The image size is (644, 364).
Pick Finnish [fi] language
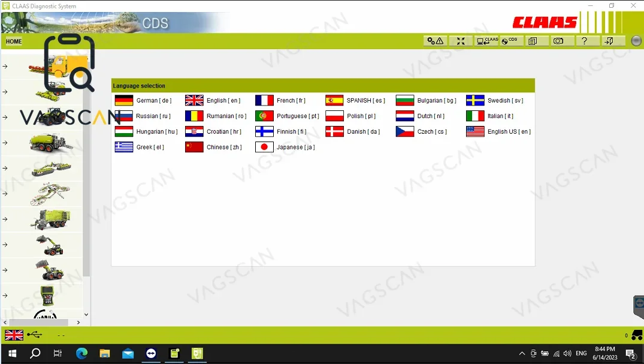coord(281,131)
